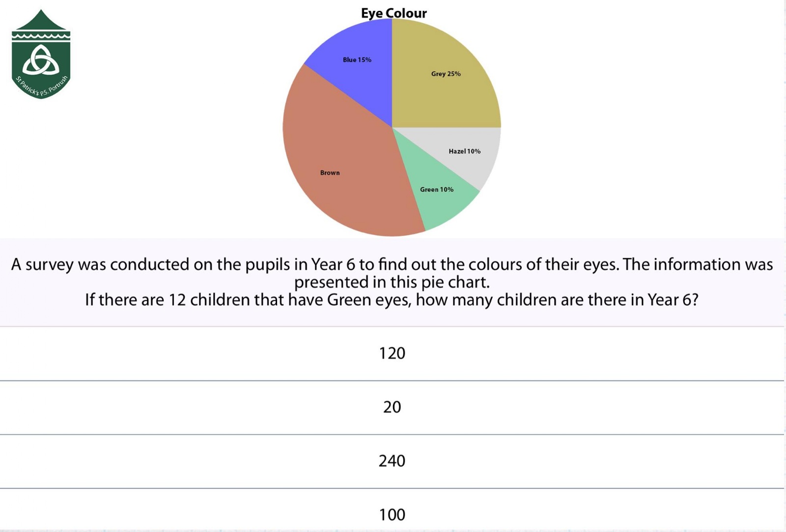This screenshot has height=532, width=786.
Task: Select the answer option 120
Action: (392, 353)
